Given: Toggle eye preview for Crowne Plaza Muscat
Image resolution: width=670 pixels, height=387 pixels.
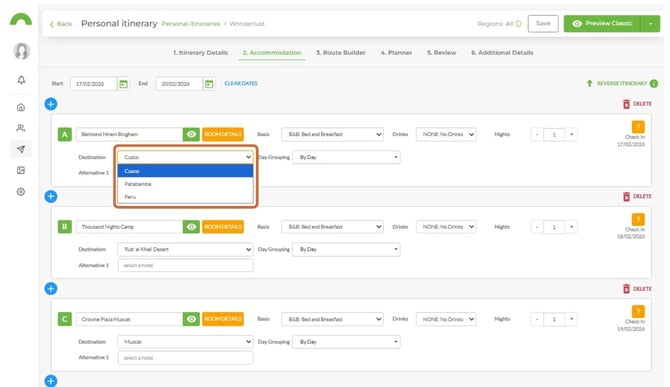Looking at the screenshot, I should (191, 319).
